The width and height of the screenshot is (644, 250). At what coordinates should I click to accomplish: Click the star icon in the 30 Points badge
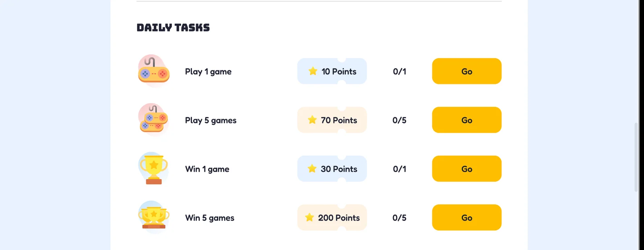312,169
